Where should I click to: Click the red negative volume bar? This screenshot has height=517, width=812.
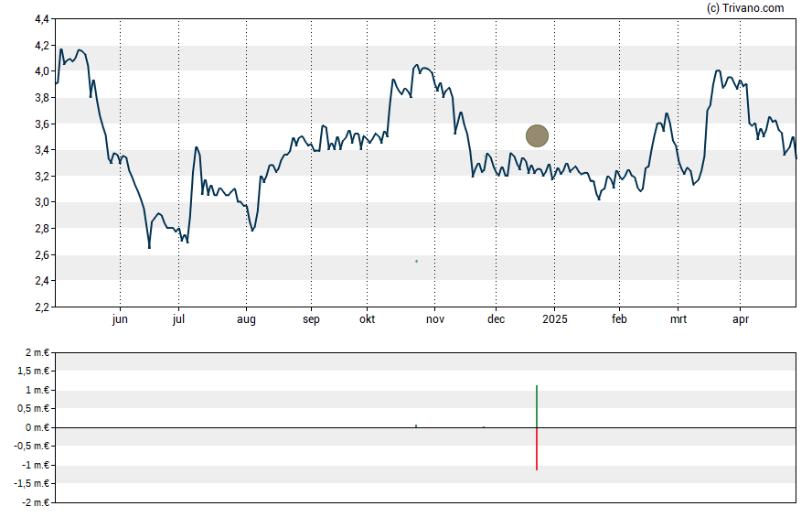[x=537, y=449]
